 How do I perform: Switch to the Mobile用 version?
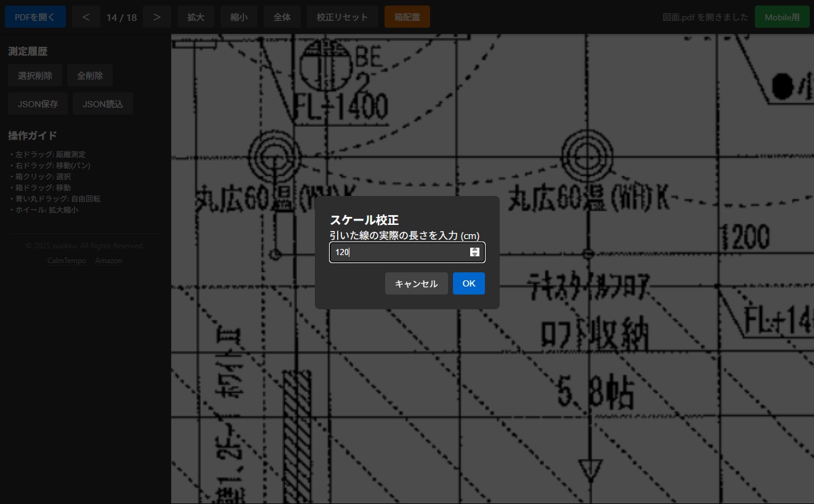pos(782,17)
